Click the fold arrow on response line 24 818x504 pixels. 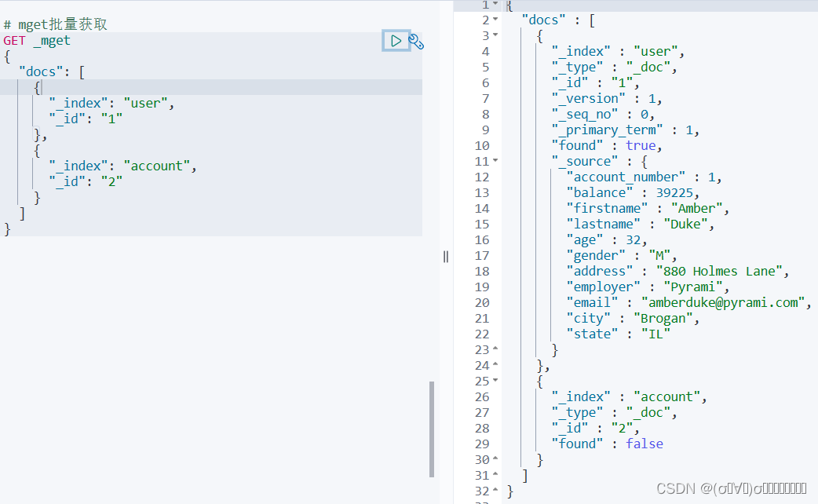495,364
